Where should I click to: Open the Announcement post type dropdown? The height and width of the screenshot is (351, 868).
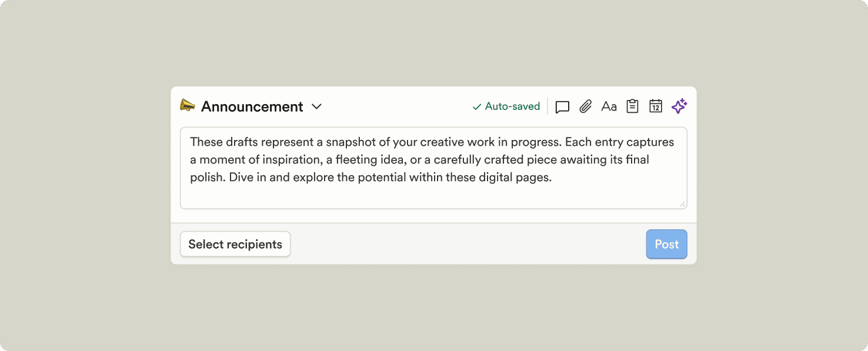click(x=252, y=106)
